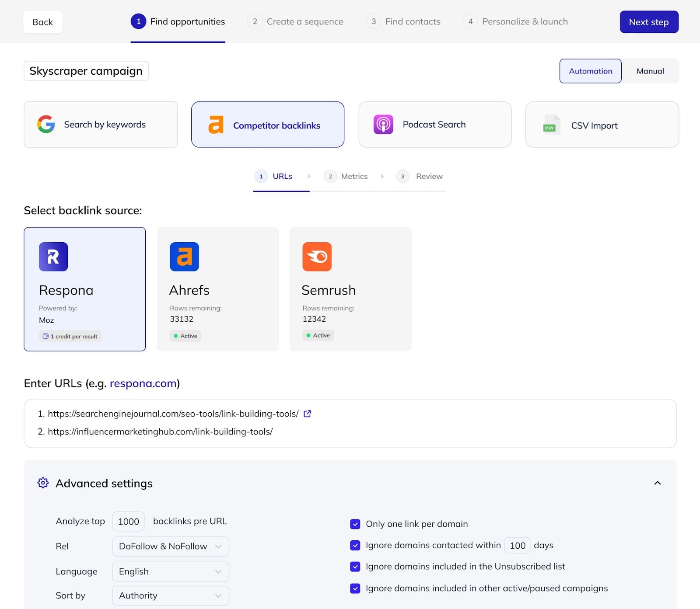
Task: Switch to Automation mode
Action: pos(591,71)
